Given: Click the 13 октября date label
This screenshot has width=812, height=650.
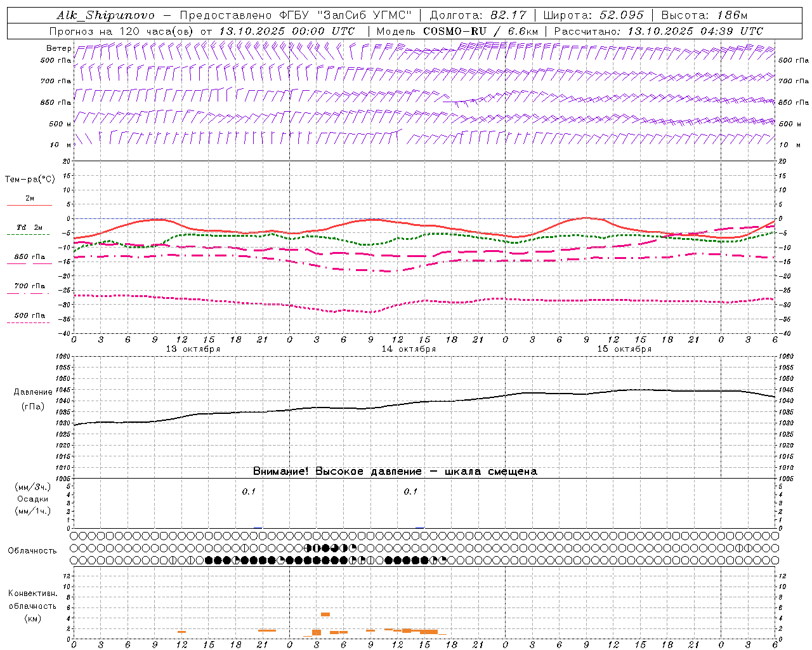Looking at the screenshot, I should pyautogui.click(x=193, y=349).
